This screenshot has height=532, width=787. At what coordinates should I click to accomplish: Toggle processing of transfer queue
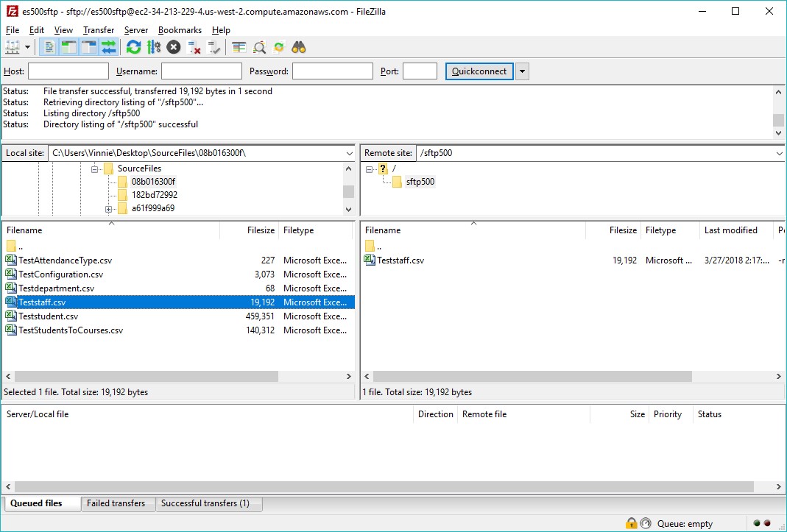154,48
